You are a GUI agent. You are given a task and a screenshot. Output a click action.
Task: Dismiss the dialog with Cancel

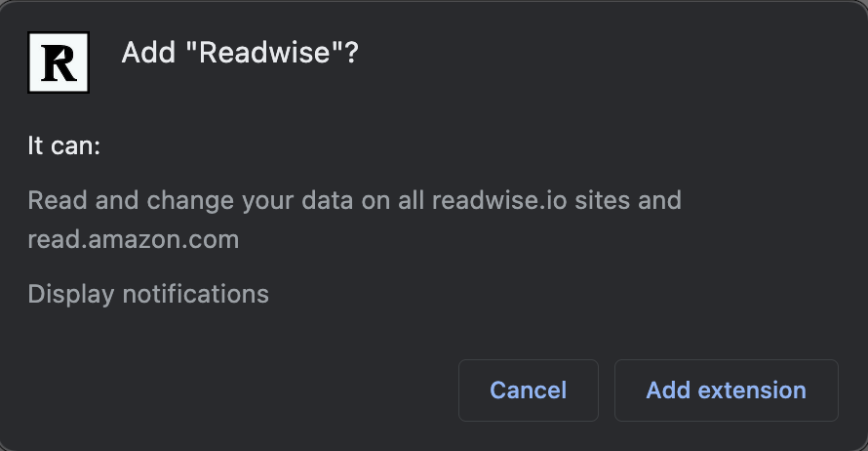[x=528, y=390]
